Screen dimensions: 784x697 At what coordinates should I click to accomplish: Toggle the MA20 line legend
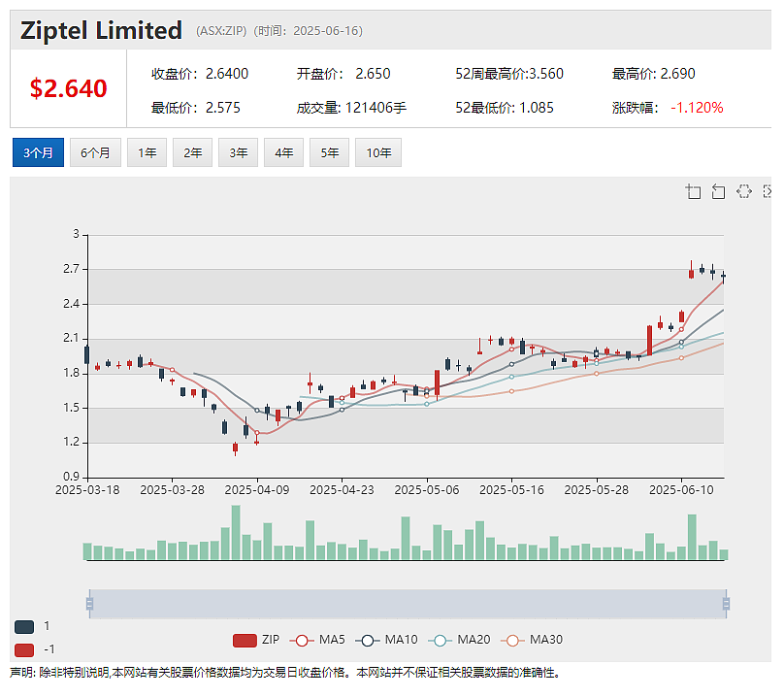459,640
